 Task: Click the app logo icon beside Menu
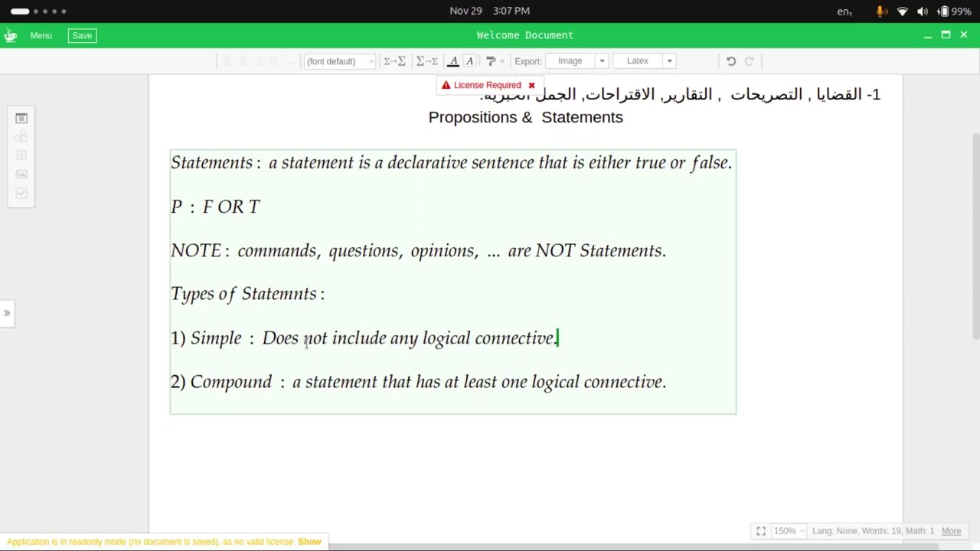tap(10, 35)
